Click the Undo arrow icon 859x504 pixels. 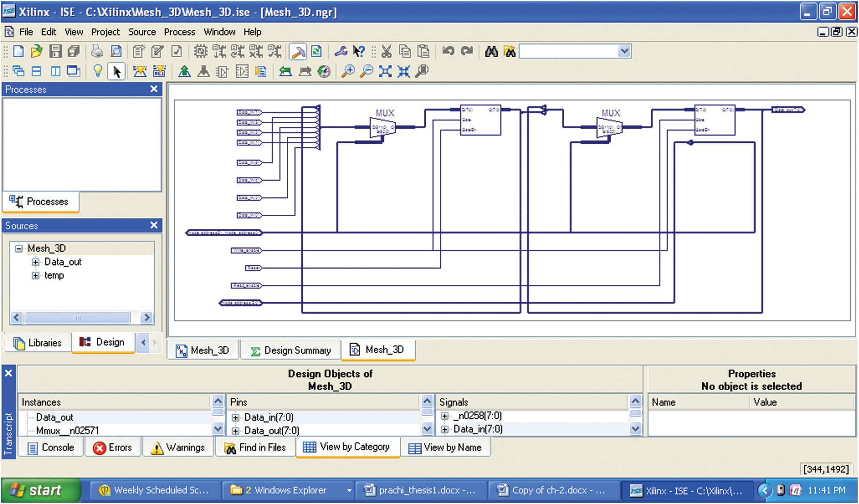pos(448,51)
